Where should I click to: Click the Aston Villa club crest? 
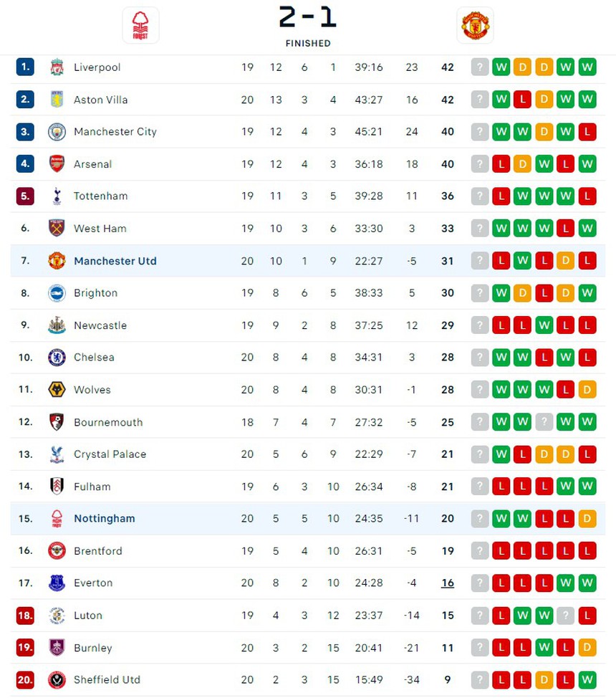point(57,100)
